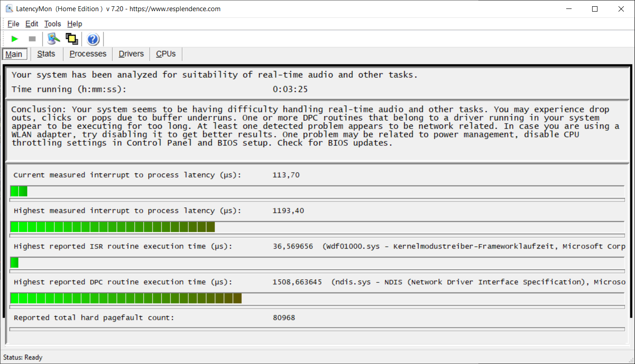Click the highest ISR execution time bar

(x=14, y=263)
